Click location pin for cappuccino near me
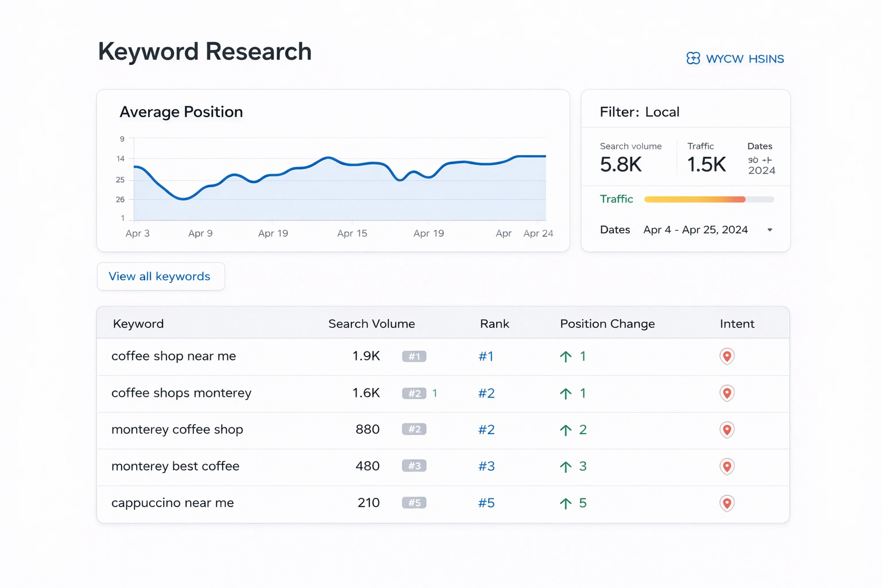The height and width of the screenshot is (588, 882). (x=727, y=504)
